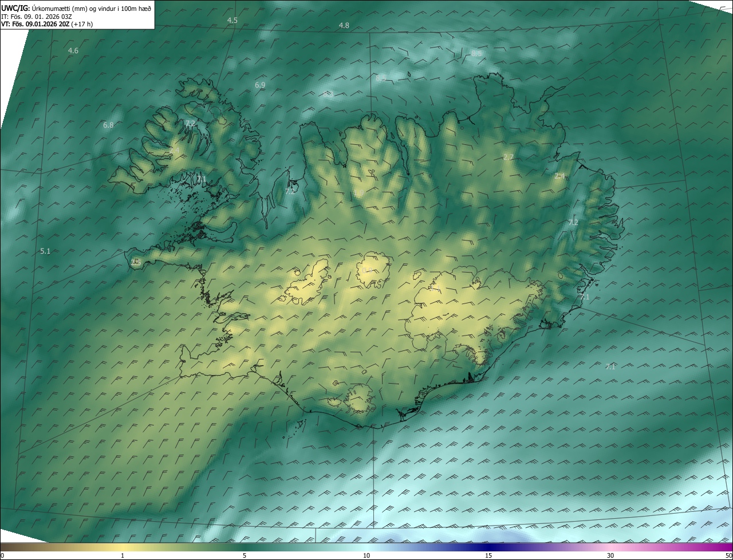Click the 4.8 value label on the map
Viewport: 733px width, 560px height.
coord(344,25)
